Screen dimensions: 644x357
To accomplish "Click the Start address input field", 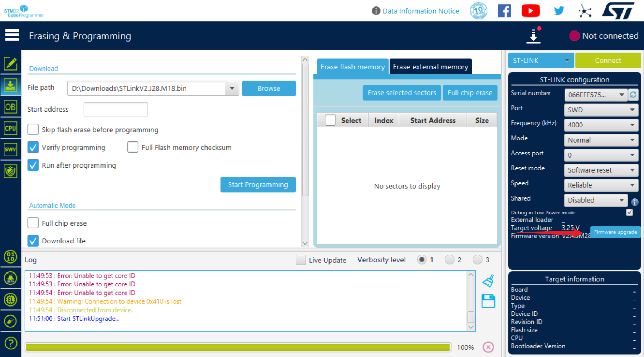I will coord(116,109).
